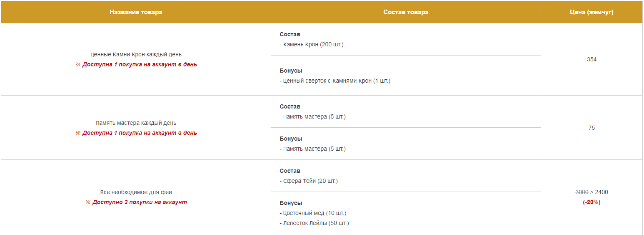The width and height of the screenshot is (644, 235).
Task: Click the price 75 cell
Action: click(x=592, y=128)
